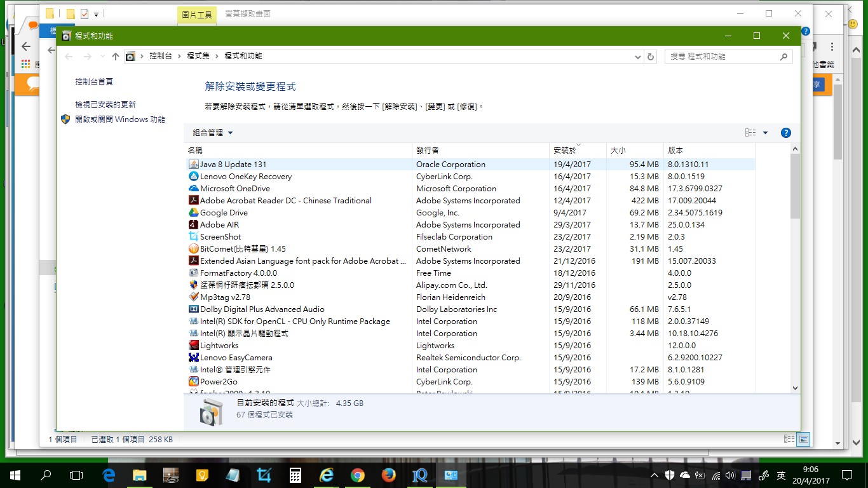Viewport: 868px width, 488px height.
Task: Open the Quick Access Toolbar dropdown in the Explorer window
Action: (96, 14)
